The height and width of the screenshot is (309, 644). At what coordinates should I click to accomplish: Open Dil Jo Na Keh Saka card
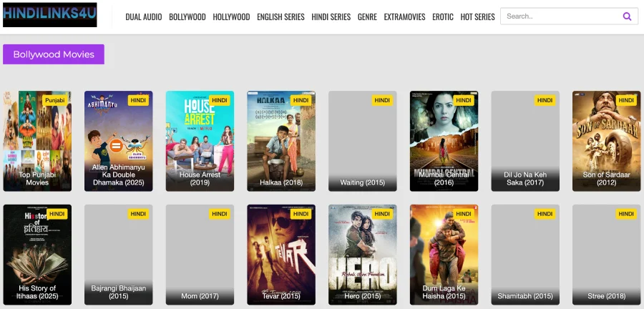point(525,141)
